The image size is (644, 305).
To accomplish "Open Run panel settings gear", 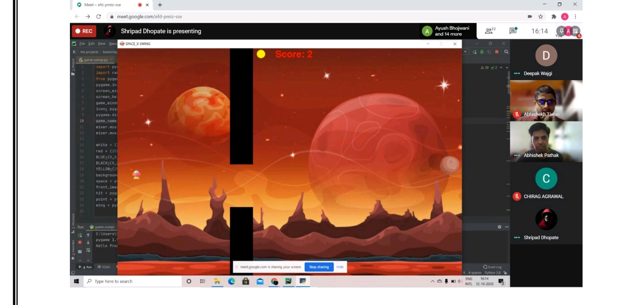I will coord(500,227).
